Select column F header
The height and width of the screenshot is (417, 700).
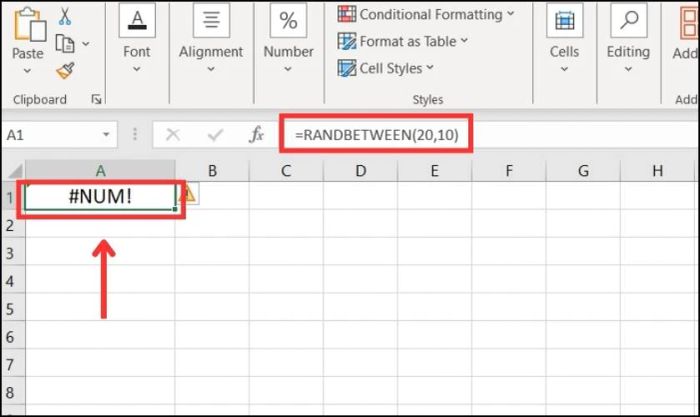click(509, 171)
